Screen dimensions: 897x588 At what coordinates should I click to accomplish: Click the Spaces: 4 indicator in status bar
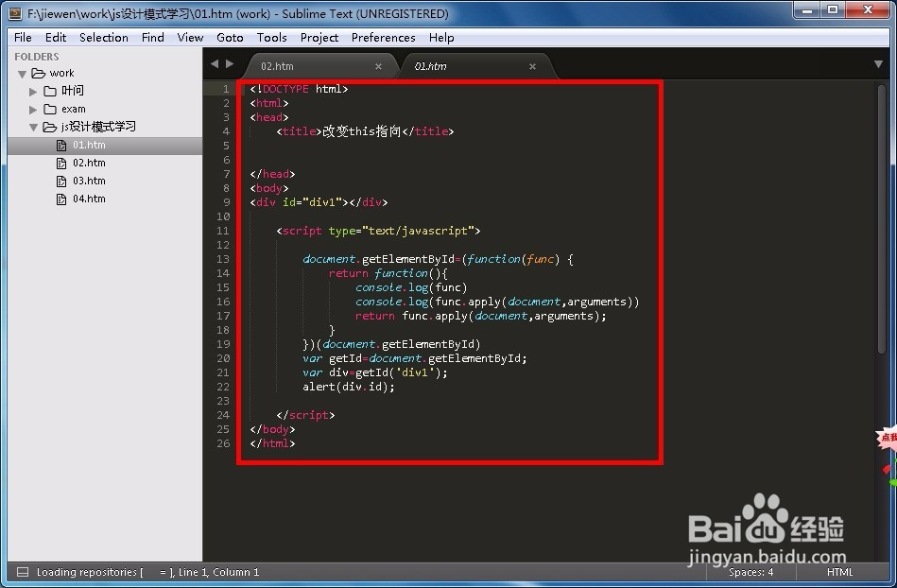click(x=750, y=572)
